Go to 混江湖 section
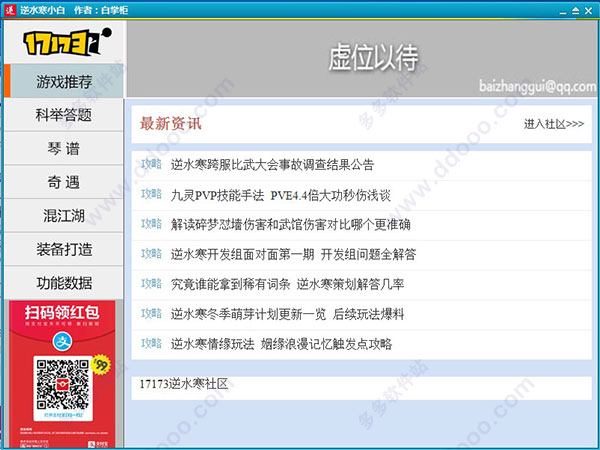600x450 pixels. pos(64,215)
